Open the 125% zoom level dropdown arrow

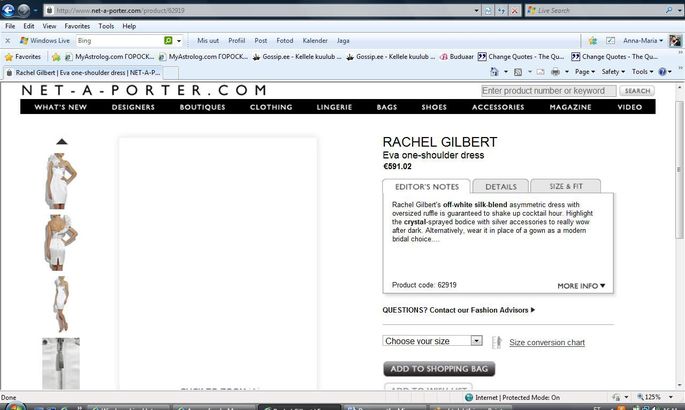pyautogui.click(x=671, y=397)
